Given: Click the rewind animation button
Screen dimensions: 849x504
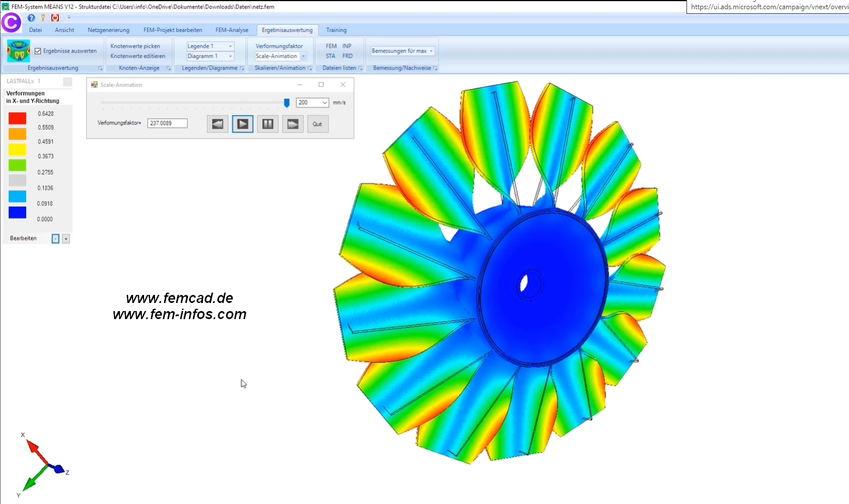Looking at the screenshot, I should tap(217, 124).
